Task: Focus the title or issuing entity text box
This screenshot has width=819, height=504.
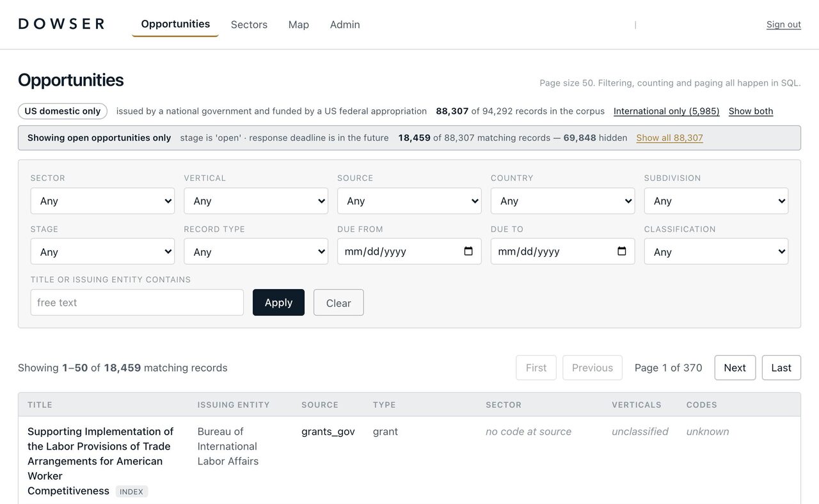Action: pos(137,303)
